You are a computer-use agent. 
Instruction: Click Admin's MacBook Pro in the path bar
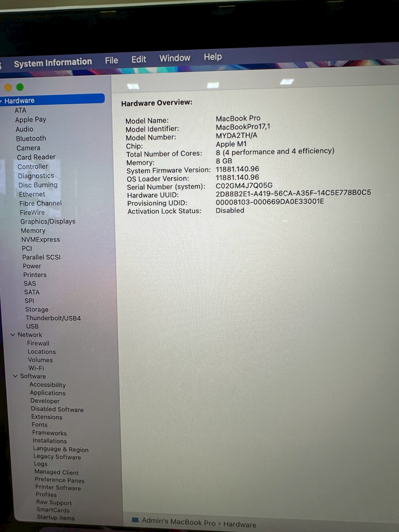pos(179,522)
